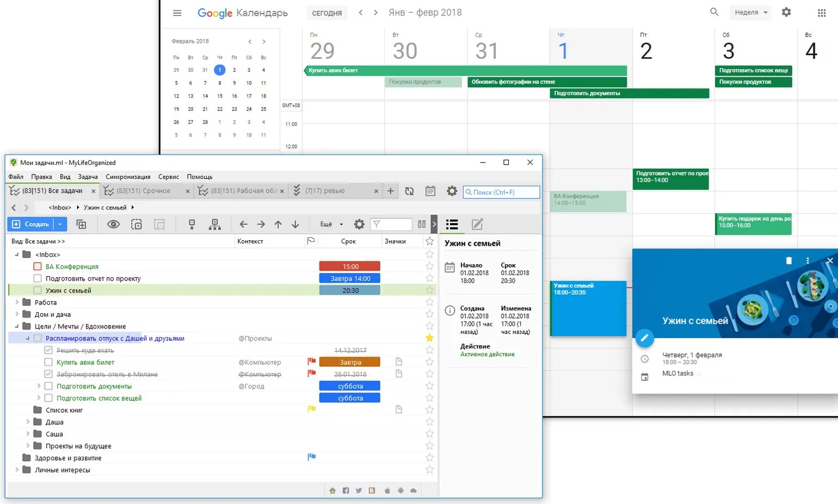
Task: Tick Подготовить список вещей checkbox in tree
Action: 48,398
